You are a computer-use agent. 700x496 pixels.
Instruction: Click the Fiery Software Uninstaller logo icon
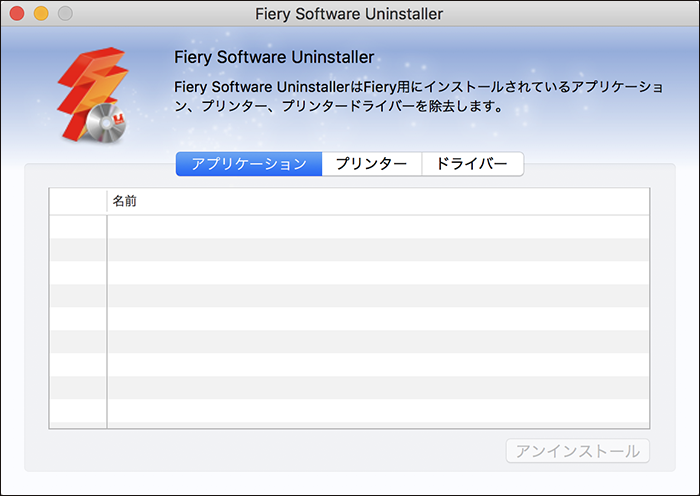pyautogui.click(x=93, y=95)
